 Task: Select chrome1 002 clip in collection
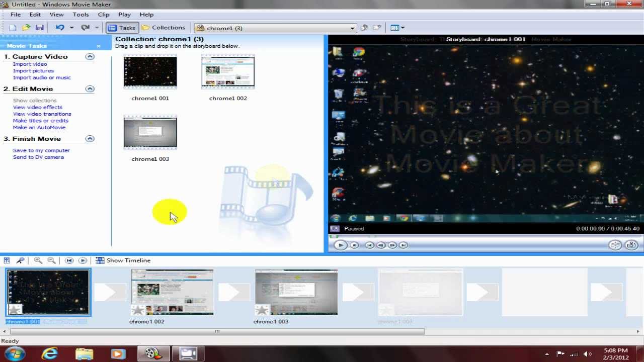coord(228,72)
